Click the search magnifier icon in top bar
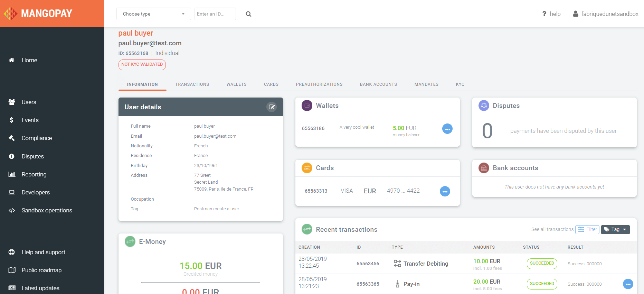The height and width of the screenshot is (294, 644). (248, 14)
